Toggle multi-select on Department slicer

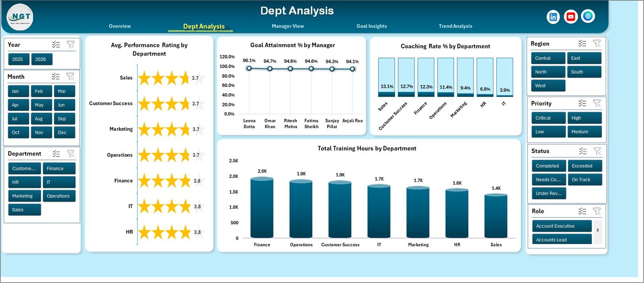click(x=56, y=154)
